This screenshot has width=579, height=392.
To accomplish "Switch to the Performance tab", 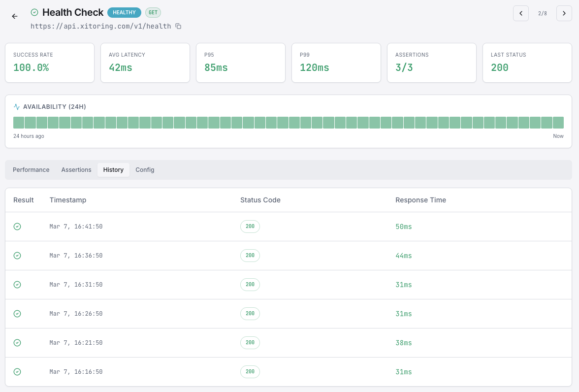I will click(31, 169).
